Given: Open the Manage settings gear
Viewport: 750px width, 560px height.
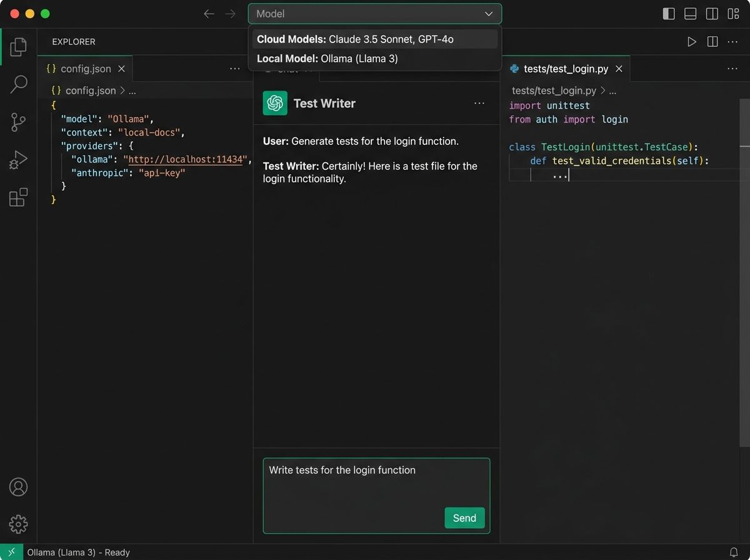Looking at the screenshot, I should 19,524.
